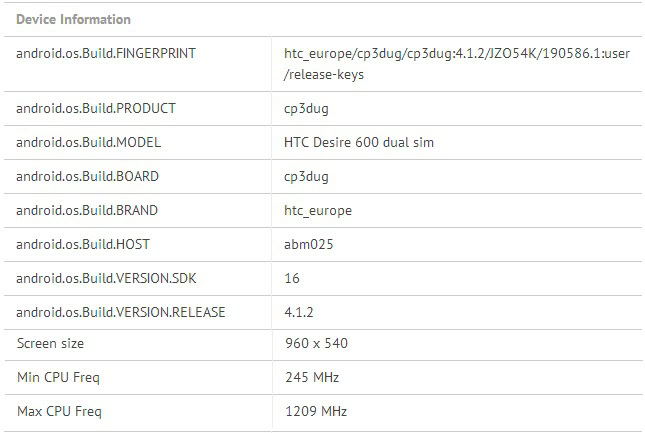Select the Min CPU Freq label

[58, 377]
